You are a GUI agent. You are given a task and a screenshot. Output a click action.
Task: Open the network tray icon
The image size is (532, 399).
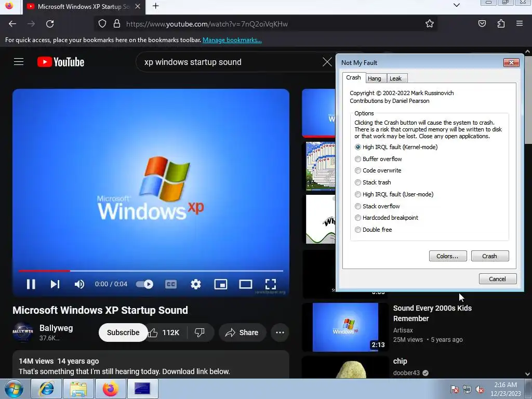(467, 389)
